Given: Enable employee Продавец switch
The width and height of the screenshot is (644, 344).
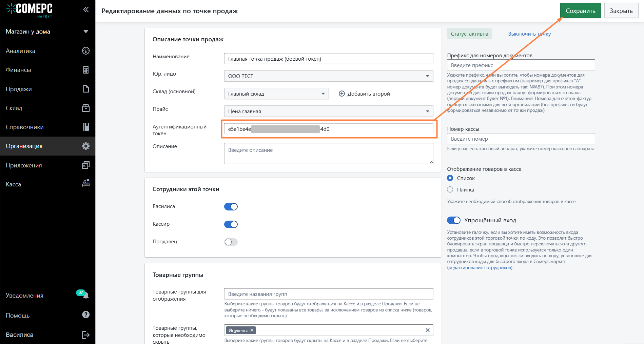Looking at the screenshot, I should coord(231,242).
